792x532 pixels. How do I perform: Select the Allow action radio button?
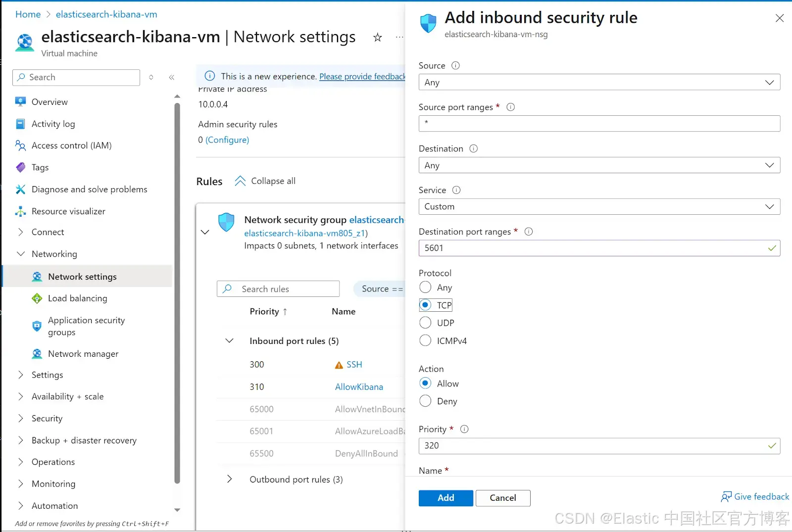click(x=425, y=383)
